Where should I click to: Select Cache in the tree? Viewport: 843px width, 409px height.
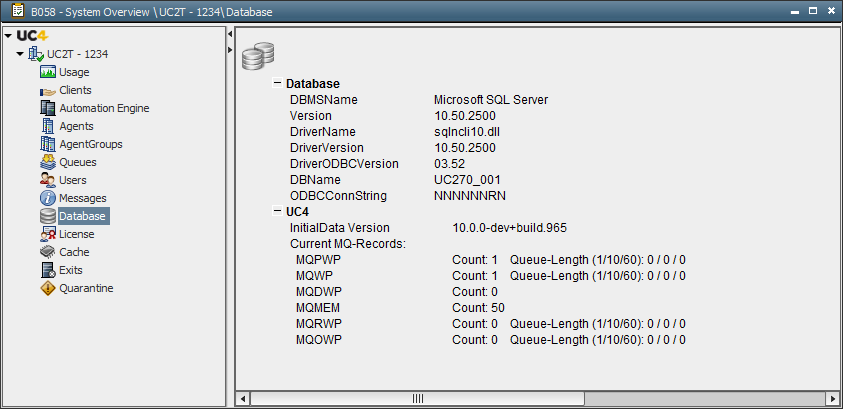[74, 252]
